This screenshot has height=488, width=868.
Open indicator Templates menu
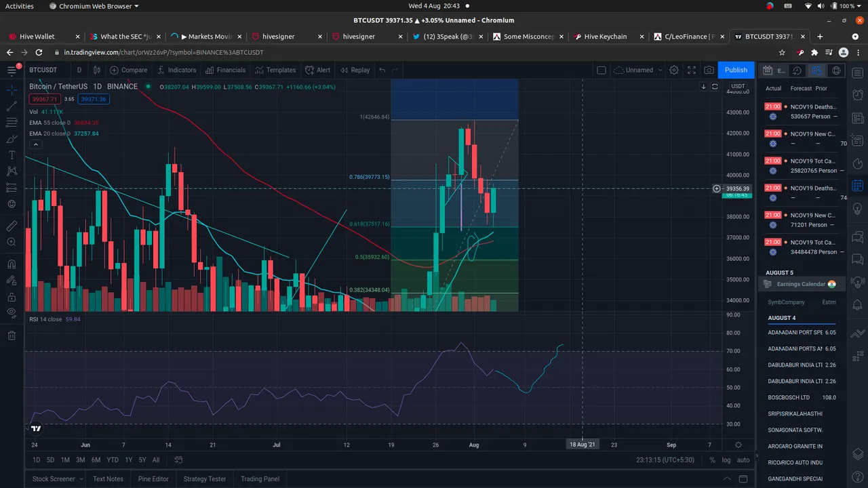275,70
